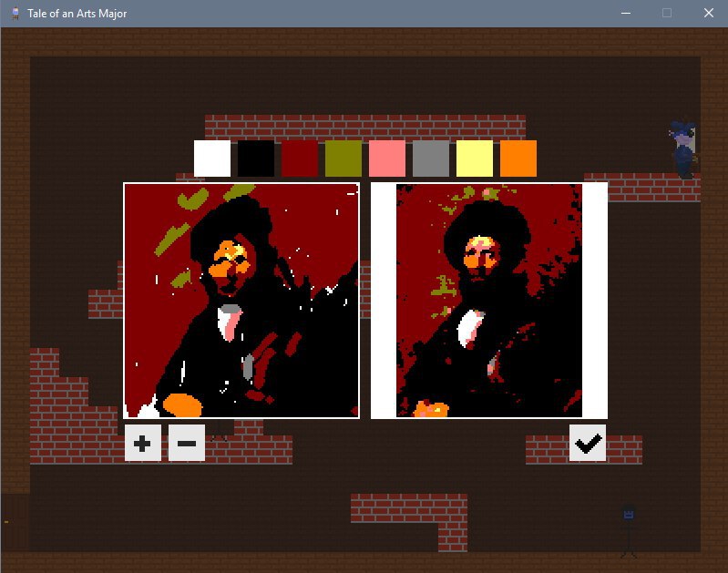The image size is (728, 573).
Task: Click the right reference portrait image
Action: (x=489, y=301)
